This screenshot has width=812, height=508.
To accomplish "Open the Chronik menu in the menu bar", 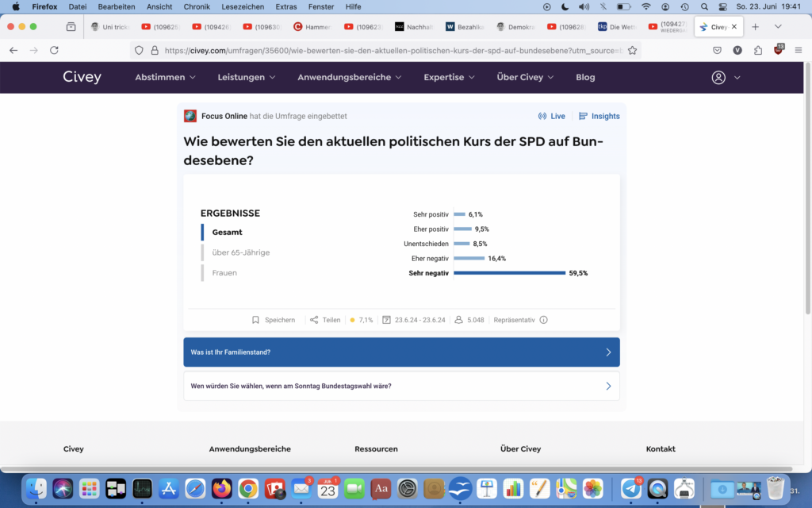I will 197,6.
